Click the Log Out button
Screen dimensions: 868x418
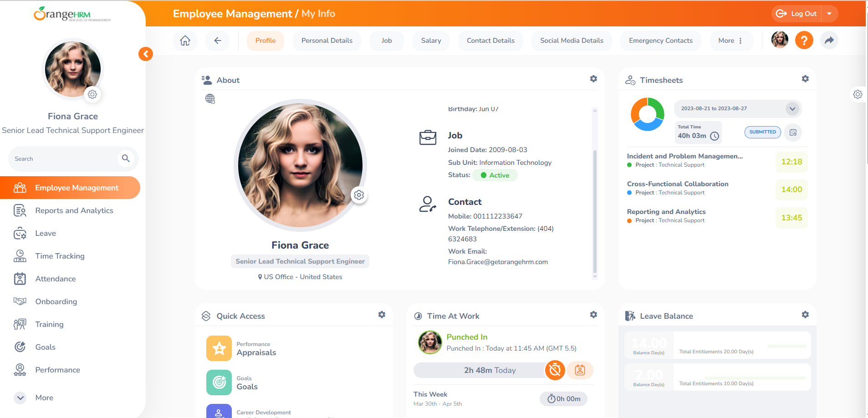[797, 14]
